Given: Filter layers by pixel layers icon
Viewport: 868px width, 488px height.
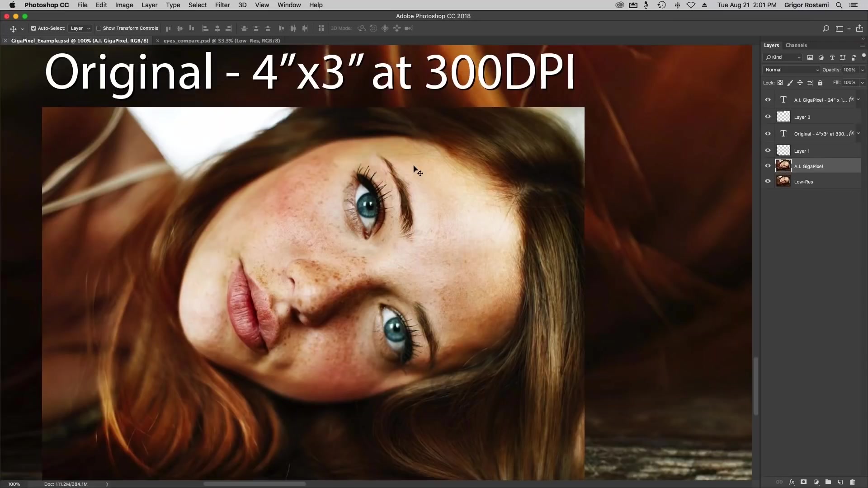Looking at the screenshot, I should click(810, 57).
